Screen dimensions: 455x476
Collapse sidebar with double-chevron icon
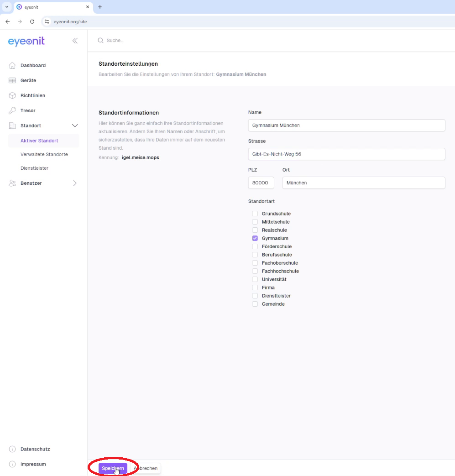75,41
